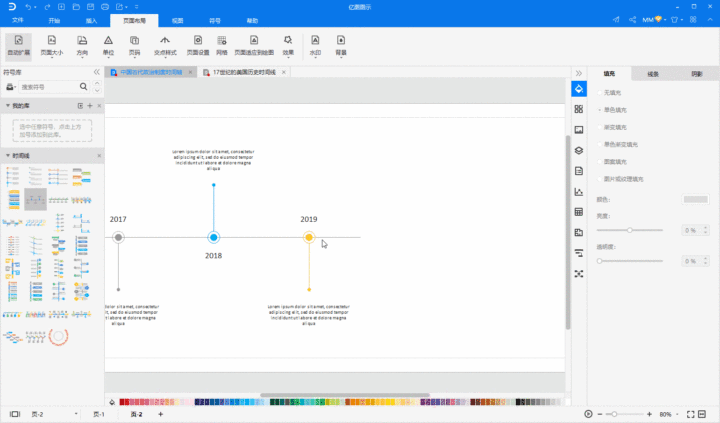This screenshot has width=720, height=423.
Task: Open the chart panel icon
Action: [x=579, y=192]
